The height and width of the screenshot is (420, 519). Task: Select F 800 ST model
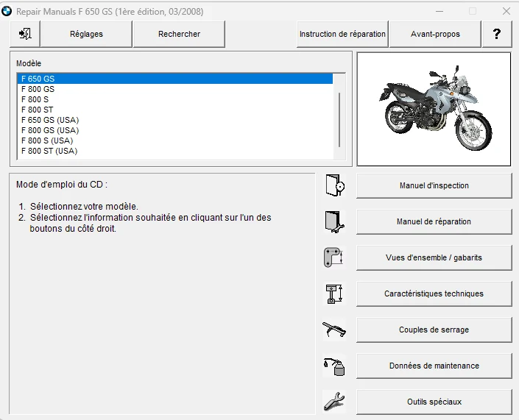[x=175, y=110]
